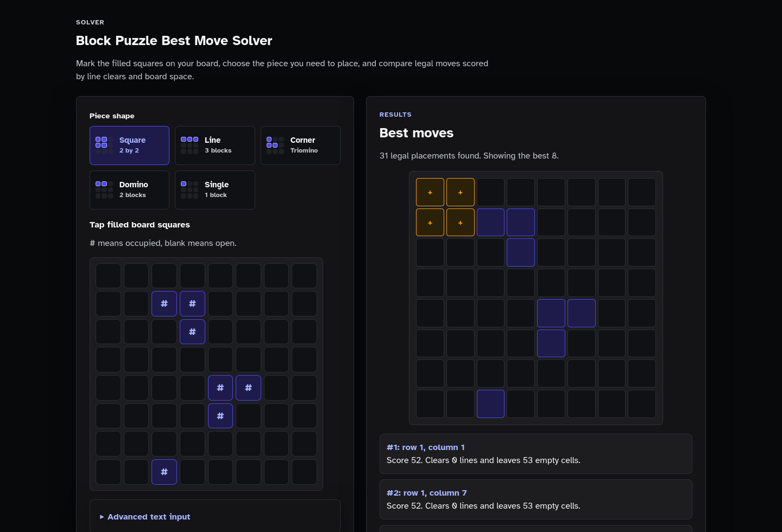The height and width of the screenshot is (532, 782).
Task: Mark input board top-right corner square as filled
Action: tap(304, 276)
